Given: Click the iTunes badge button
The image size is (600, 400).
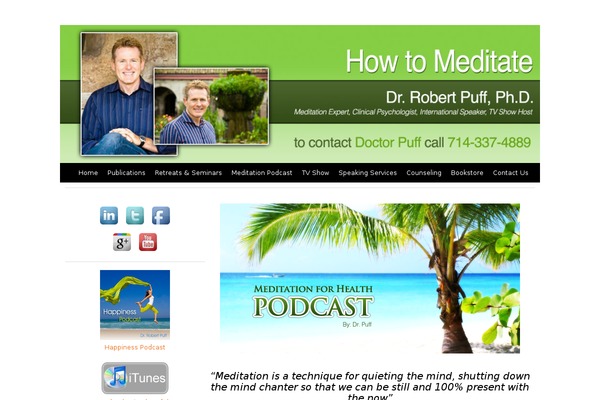Looking at the screenshot, I should pos(135,378).
